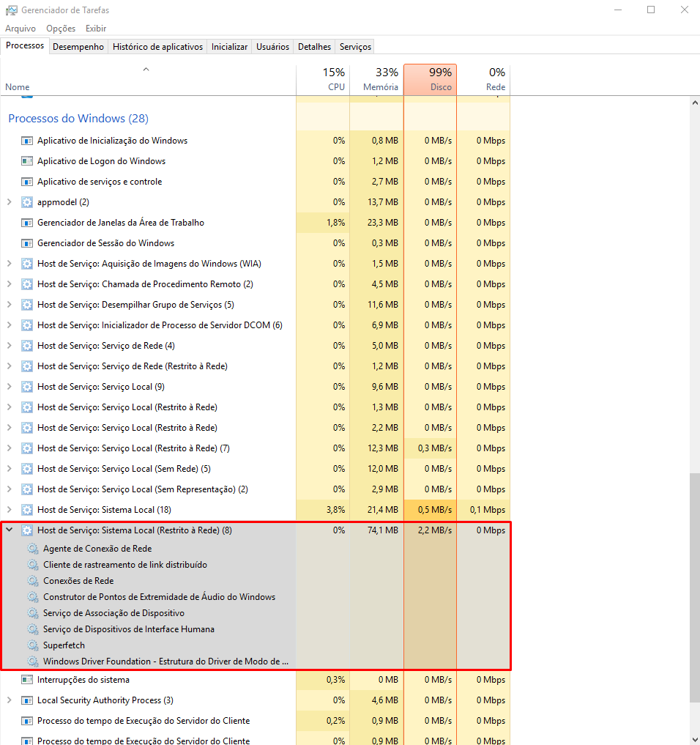Click gear icon for Serviço Local (Sem Rede) (5)
Image resolution: width=700 pixels, height=745 pixels.
point(27,469)
